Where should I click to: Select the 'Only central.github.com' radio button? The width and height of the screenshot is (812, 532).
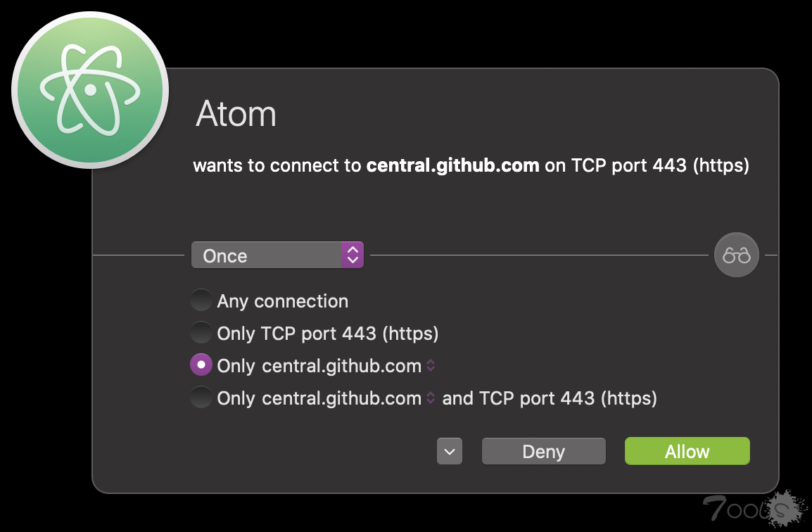coord(201,365)
